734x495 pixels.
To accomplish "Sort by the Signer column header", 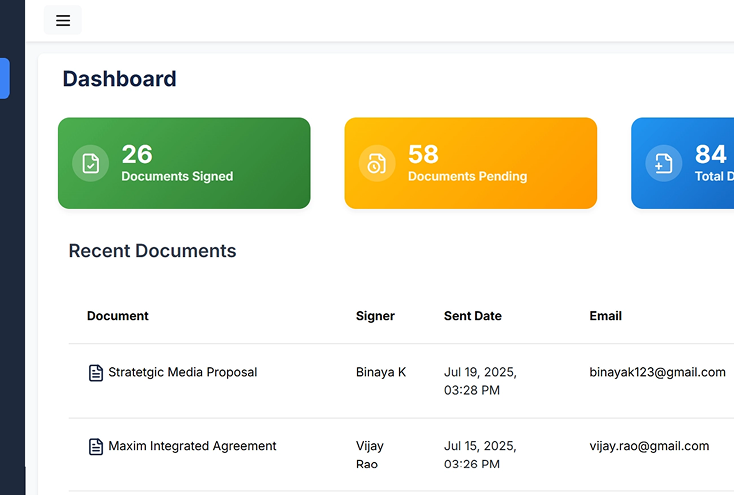I will pos(375,316).
